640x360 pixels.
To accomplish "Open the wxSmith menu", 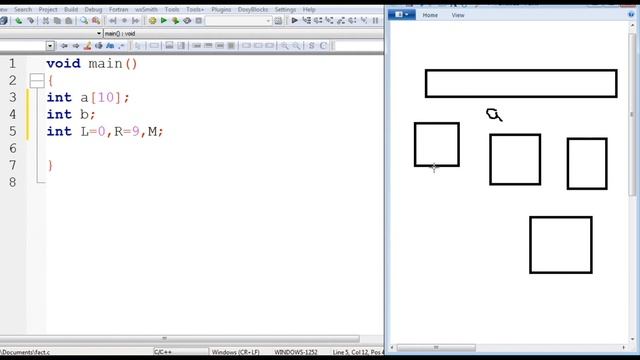I will [x=146, y=9].
